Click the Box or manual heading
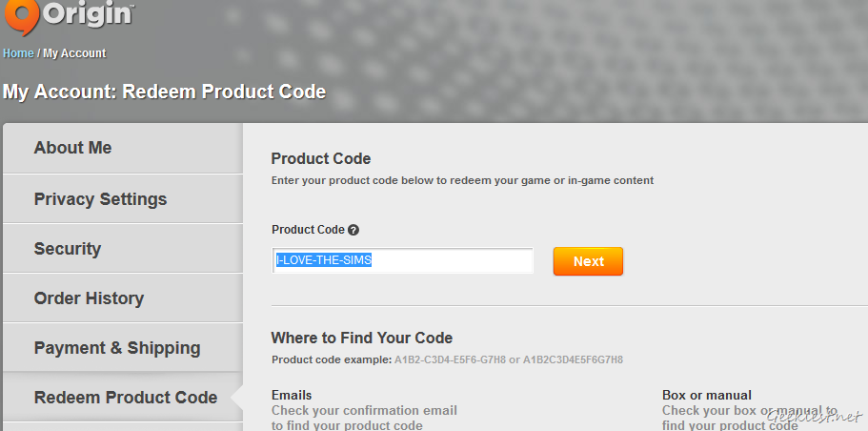The width and height of the screenshot is (868, 431). point(707,395)
